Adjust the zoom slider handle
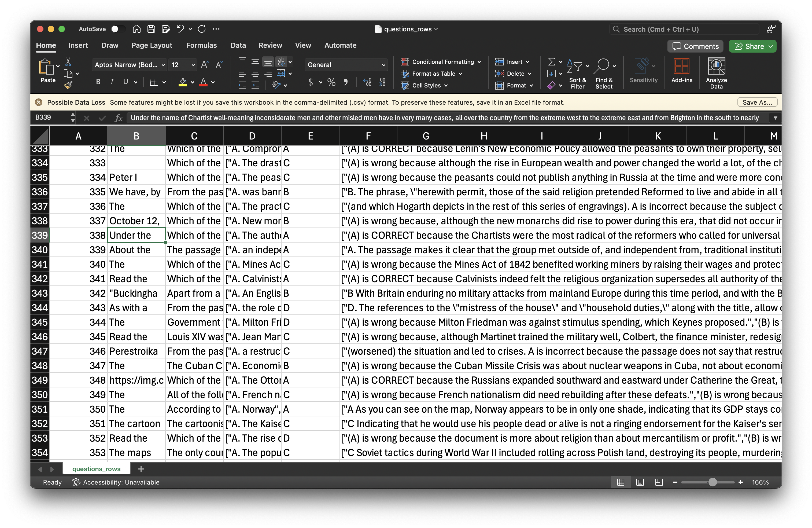 tap(712, 482)
